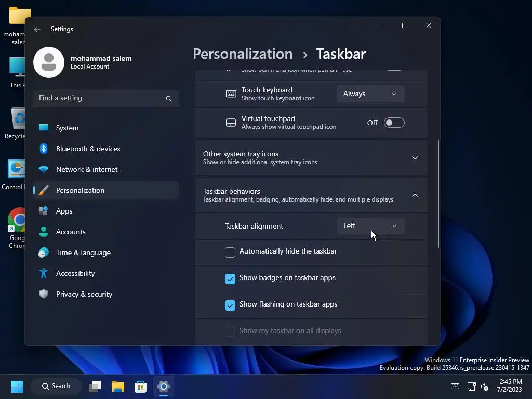Image resolution: width=532 pixels, height=399 pixels.
Task: Check Automatically hide the taskbar
Action: (230, 252)
